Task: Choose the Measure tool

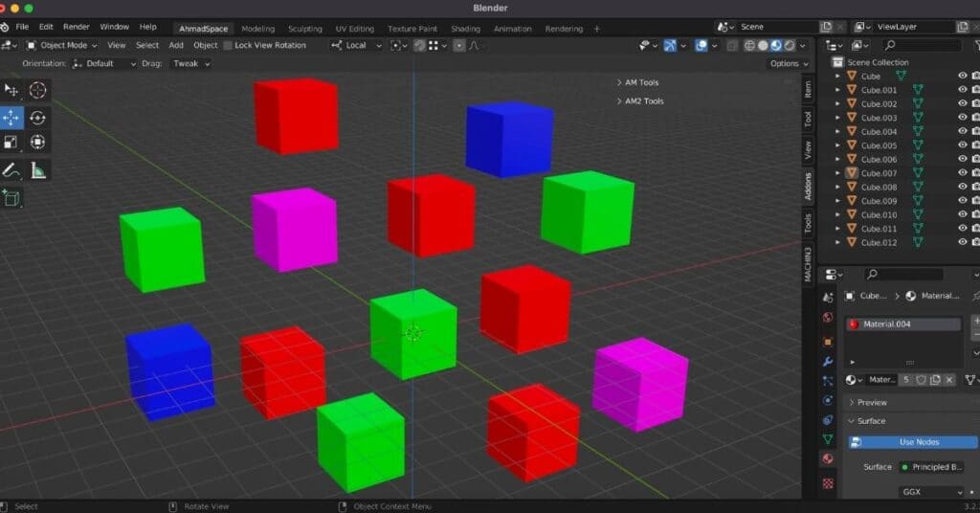Action: click(x=38, y=170)
